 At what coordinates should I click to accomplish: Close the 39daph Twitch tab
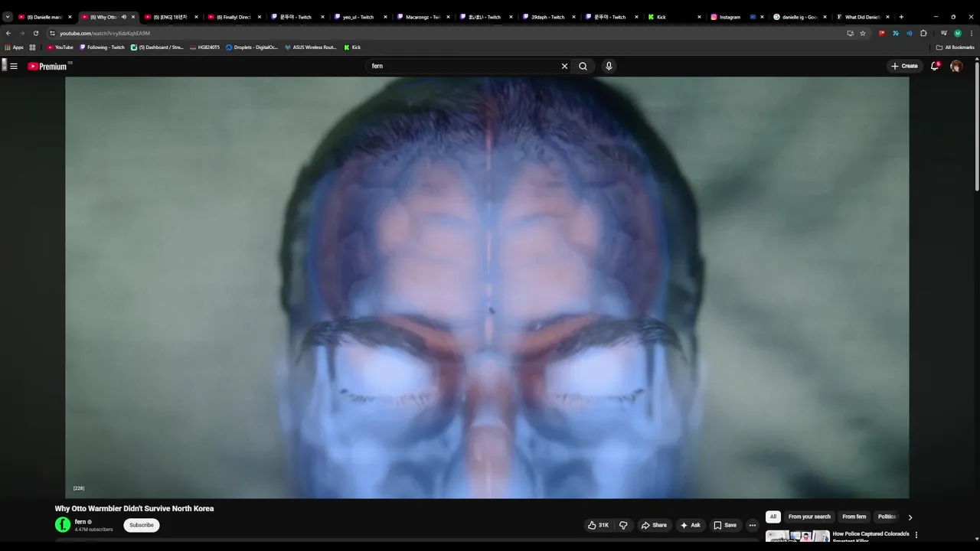(573, 17)
